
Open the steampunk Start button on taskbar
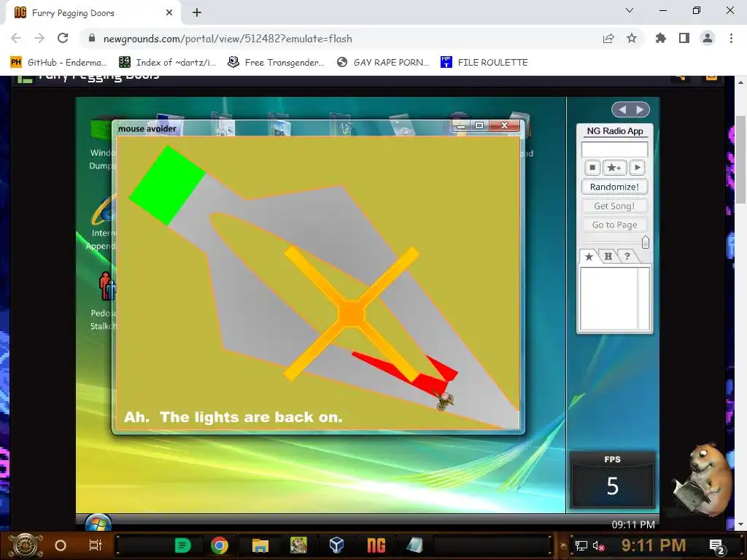click(x=26, y=545)
